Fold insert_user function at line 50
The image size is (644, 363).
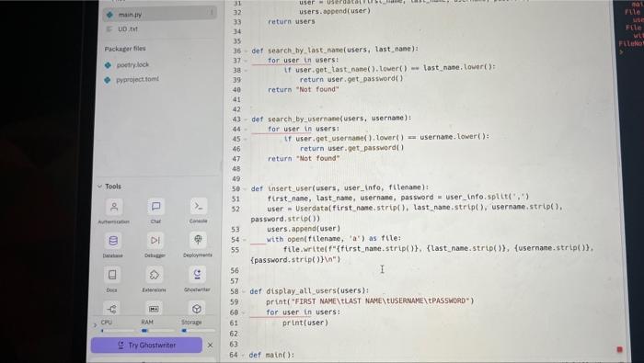(x=246, y=189)
